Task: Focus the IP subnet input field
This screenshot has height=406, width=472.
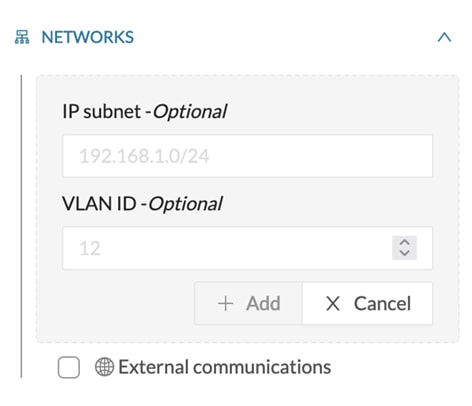Action: (x=248, y=156)
